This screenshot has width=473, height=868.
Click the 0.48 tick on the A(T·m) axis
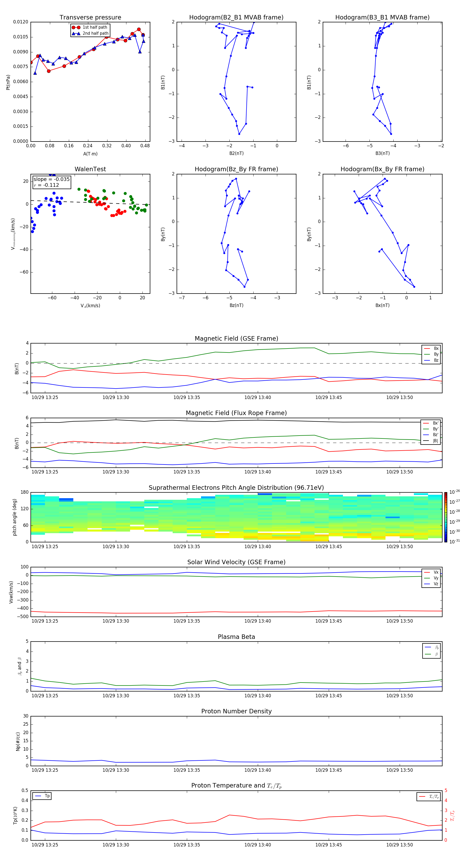coord(145,146)
